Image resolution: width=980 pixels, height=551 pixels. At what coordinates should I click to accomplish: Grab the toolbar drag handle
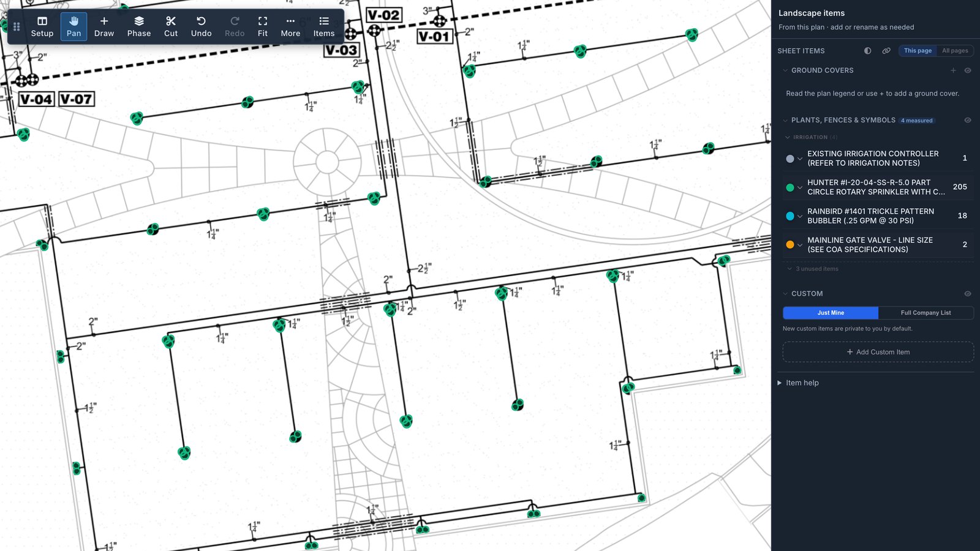pos(17,27)
